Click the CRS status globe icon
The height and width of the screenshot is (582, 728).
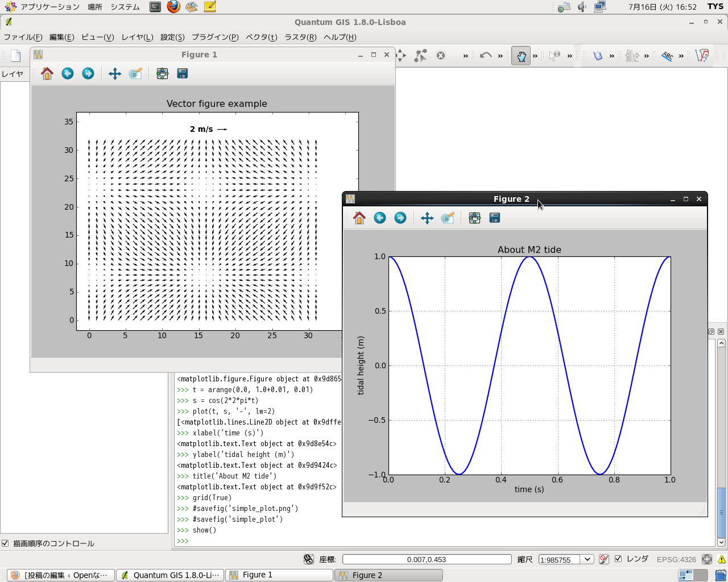coord(707,559)
